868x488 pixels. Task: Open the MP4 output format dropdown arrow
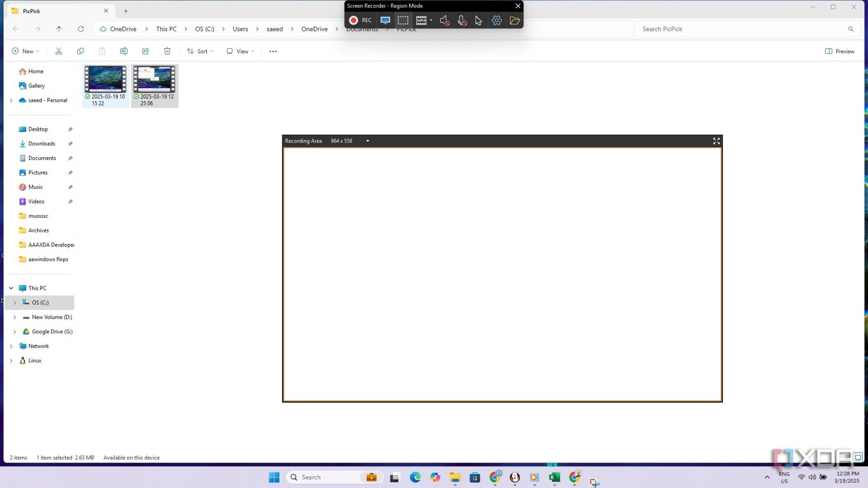click(x=431, y=20)
